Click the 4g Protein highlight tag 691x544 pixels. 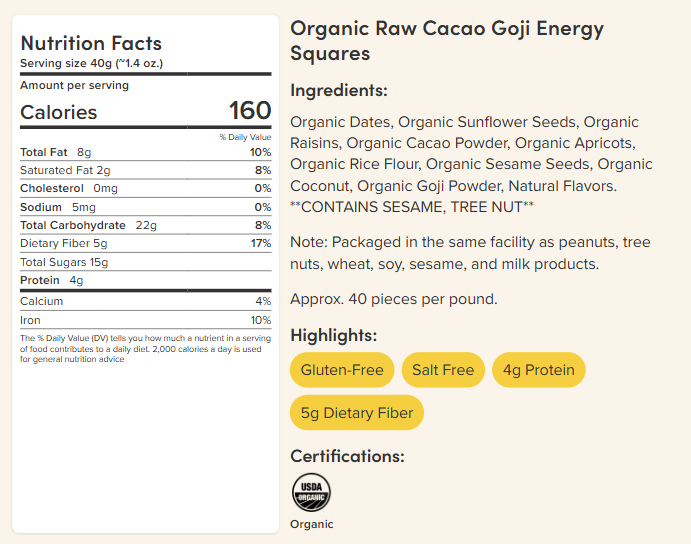(x=539, y=370)
